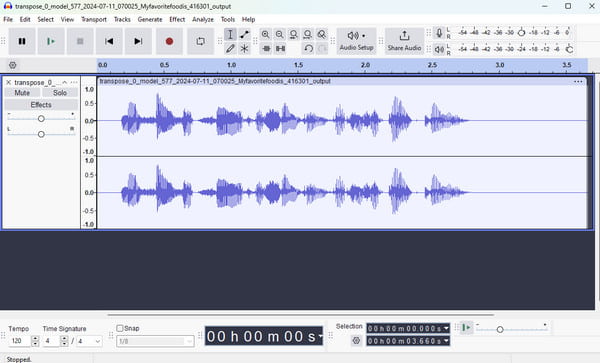Viewport: 600px width, 363px height.
Task: Fit selection to width zoom icon
Action: point(293,34)
